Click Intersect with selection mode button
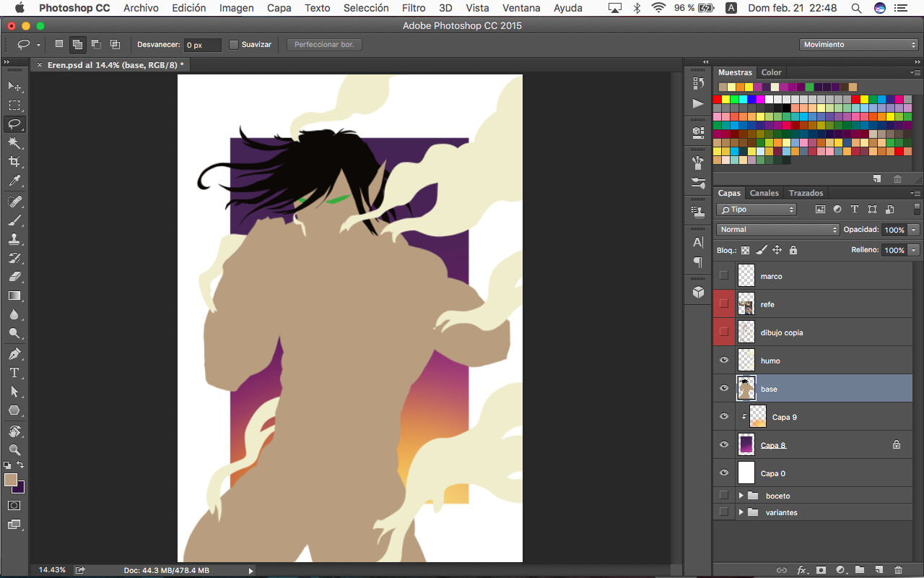 115,45
